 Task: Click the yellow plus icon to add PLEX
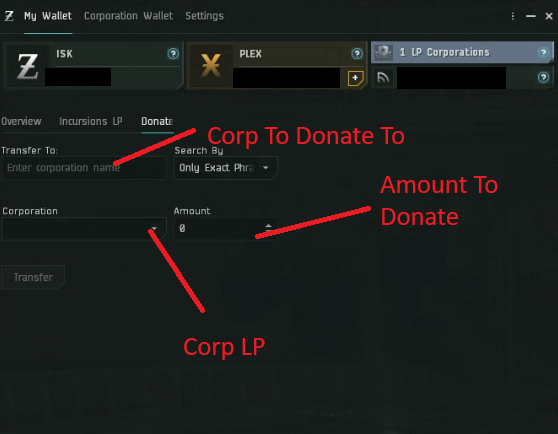tap(355, 78)
